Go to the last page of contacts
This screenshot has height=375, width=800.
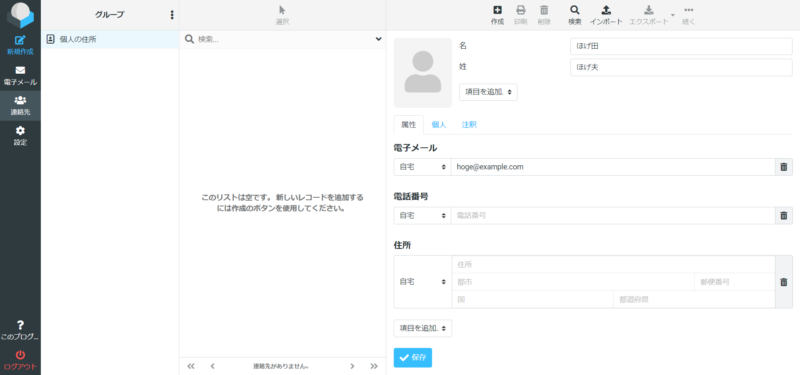pos(374,366)
